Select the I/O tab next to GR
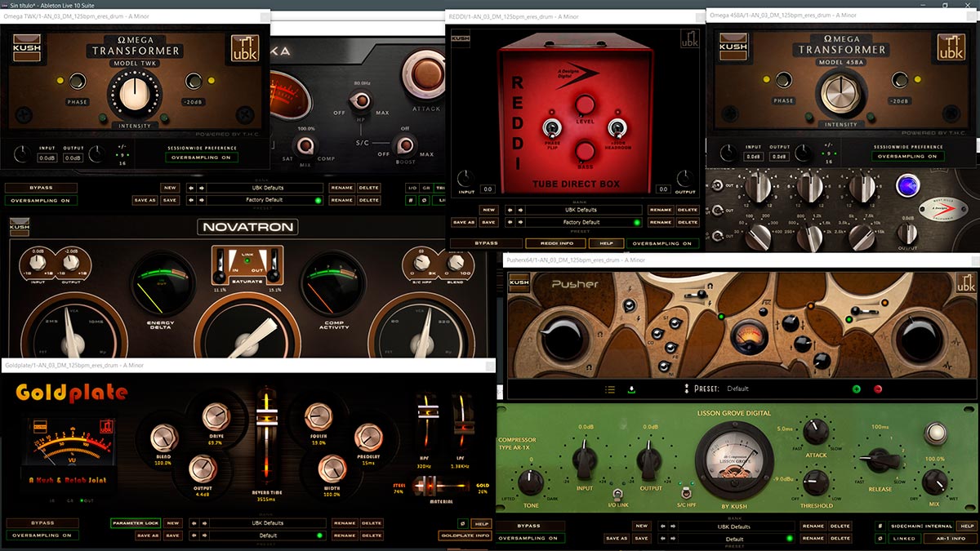Screen dimensions: 980x551 coord(412,188)
